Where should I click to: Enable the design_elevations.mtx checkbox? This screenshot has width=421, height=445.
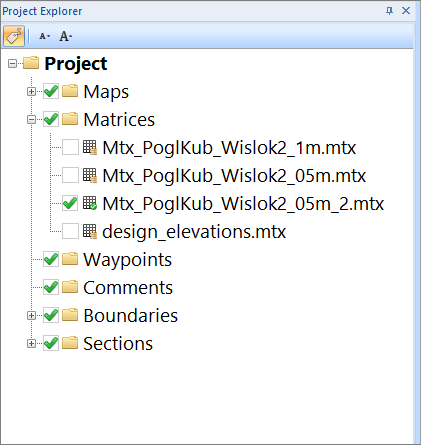(x=70, y=231)
